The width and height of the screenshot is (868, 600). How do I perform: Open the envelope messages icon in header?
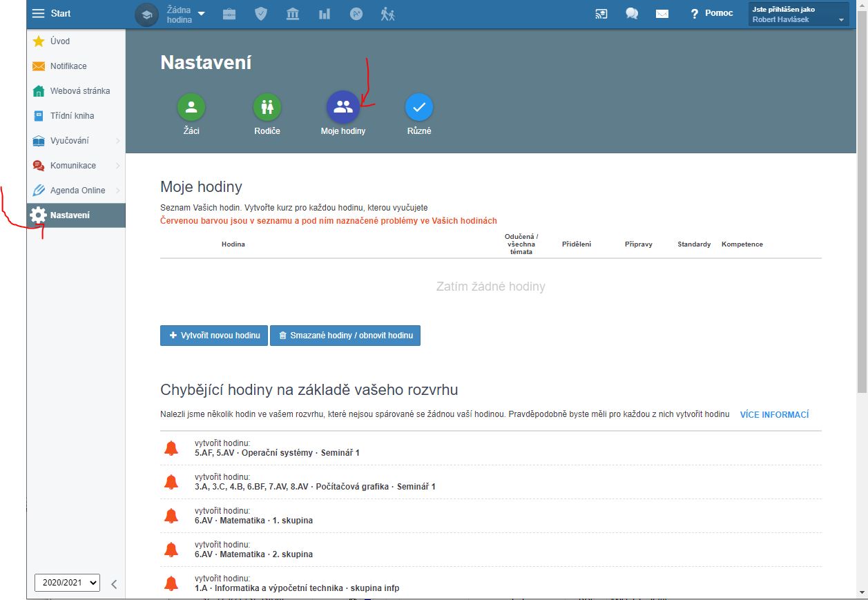click(662, 14)
